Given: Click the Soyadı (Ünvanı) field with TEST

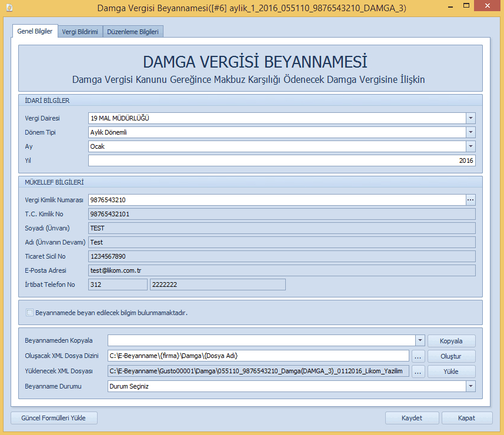Looking at the screenshot, I should [282, 228].
